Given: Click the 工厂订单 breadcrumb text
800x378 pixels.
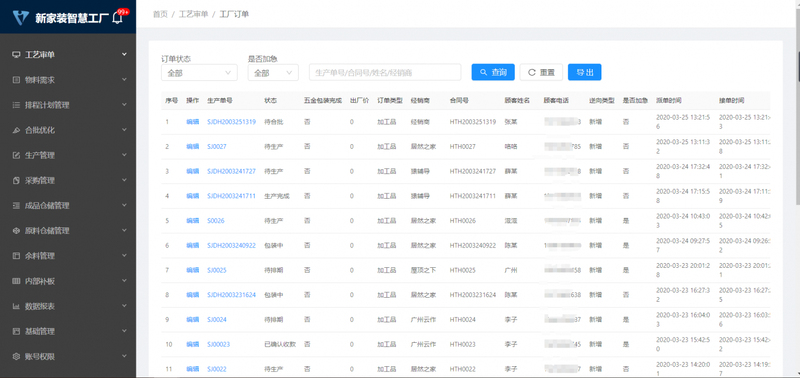Looking at the screenshot, I should [x=234, y=14].
